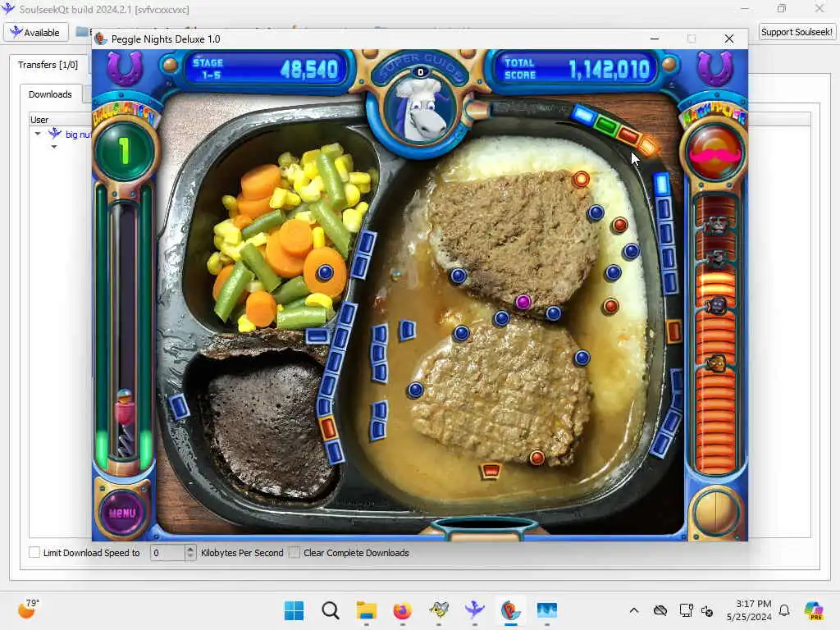Open the weather widget showing 79°

point(28,609)
